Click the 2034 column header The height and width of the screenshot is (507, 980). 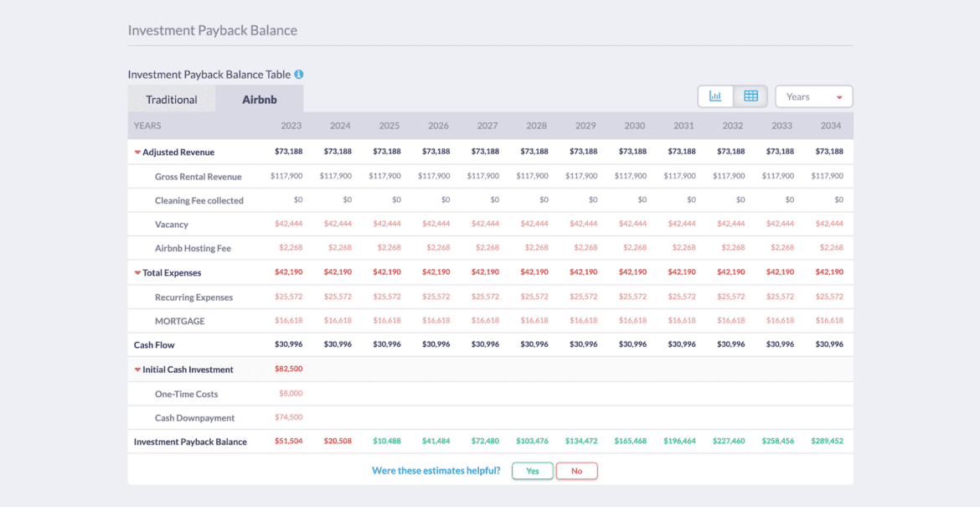(831, 126)
